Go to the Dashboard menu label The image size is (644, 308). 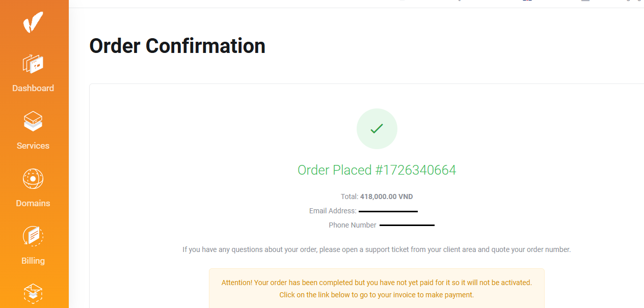[x=33, y=88]
